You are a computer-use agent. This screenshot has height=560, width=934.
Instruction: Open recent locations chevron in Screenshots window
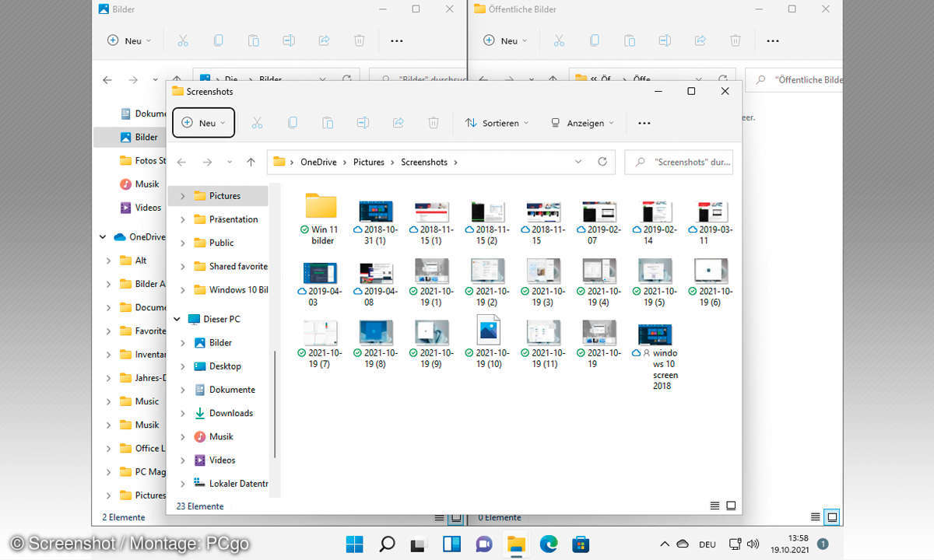230,163
